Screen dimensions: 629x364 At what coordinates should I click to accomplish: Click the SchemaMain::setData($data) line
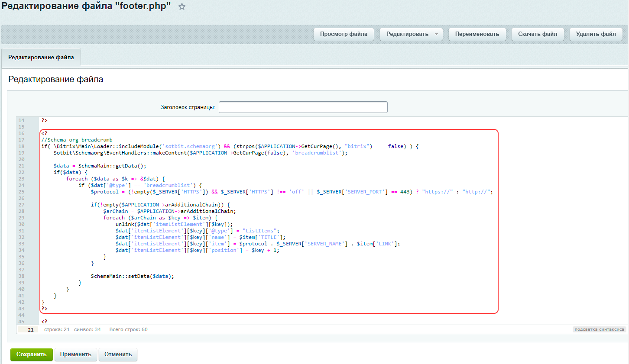[132, 276]
